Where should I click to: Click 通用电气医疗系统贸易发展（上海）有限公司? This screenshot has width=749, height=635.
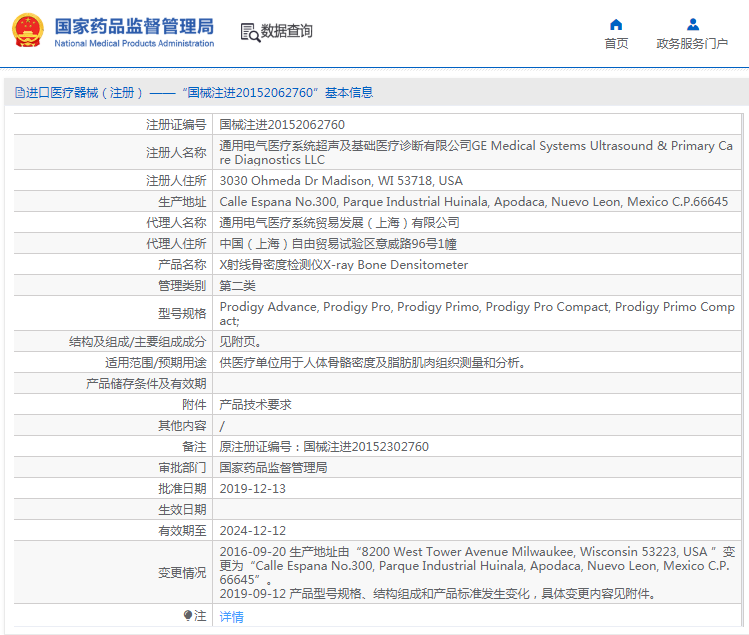[339, 223]
